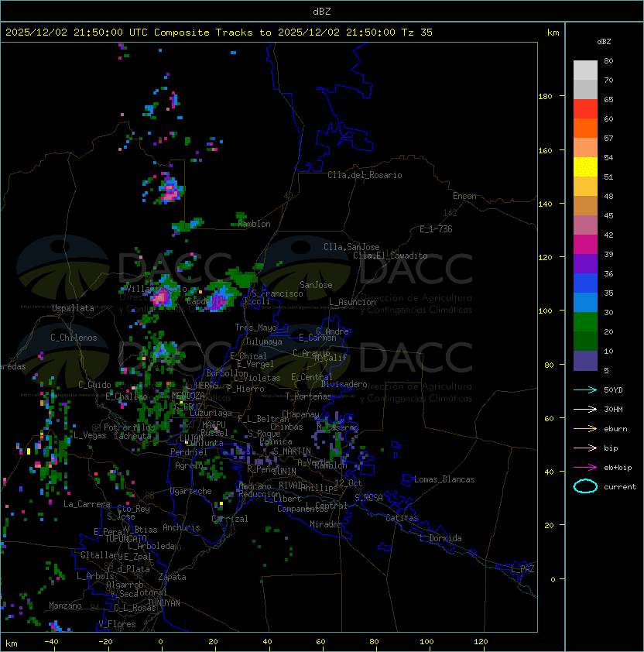Click the 'Manzano' map label
This screenshot has width=644, height=652.
(65, 606)
